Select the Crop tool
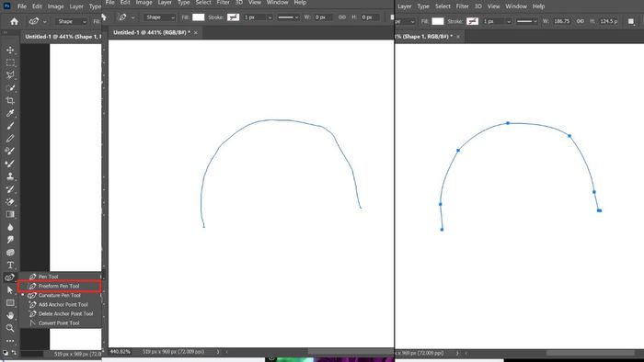The image size is (644, 362). pyautogui.click(x=10, y=100)
